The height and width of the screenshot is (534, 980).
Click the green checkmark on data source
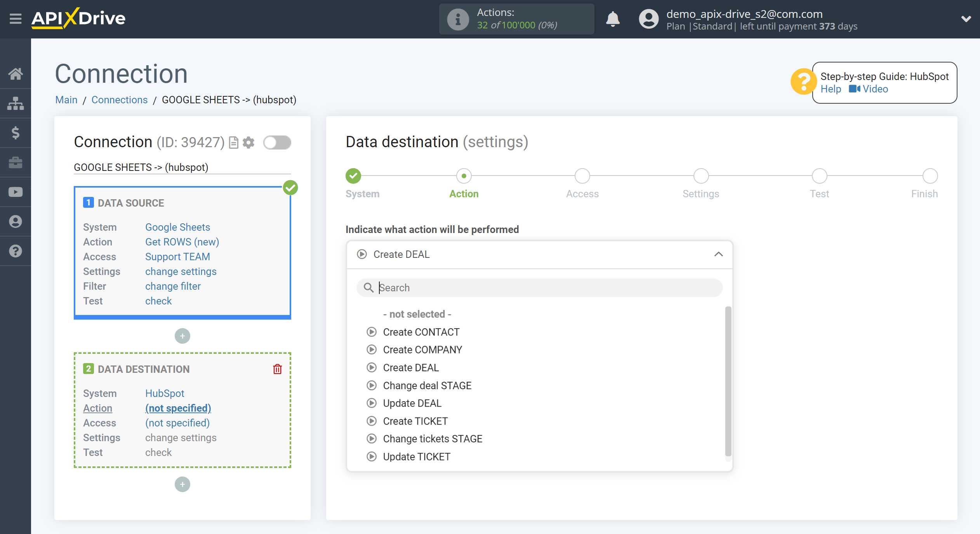tap(290, 188)
